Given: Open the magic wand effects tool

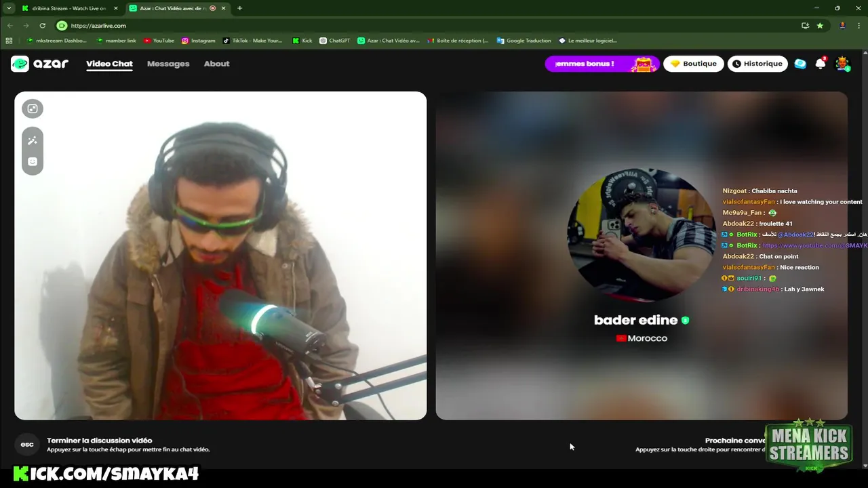Looking at the screenshot, I should (x=32, y=140).
